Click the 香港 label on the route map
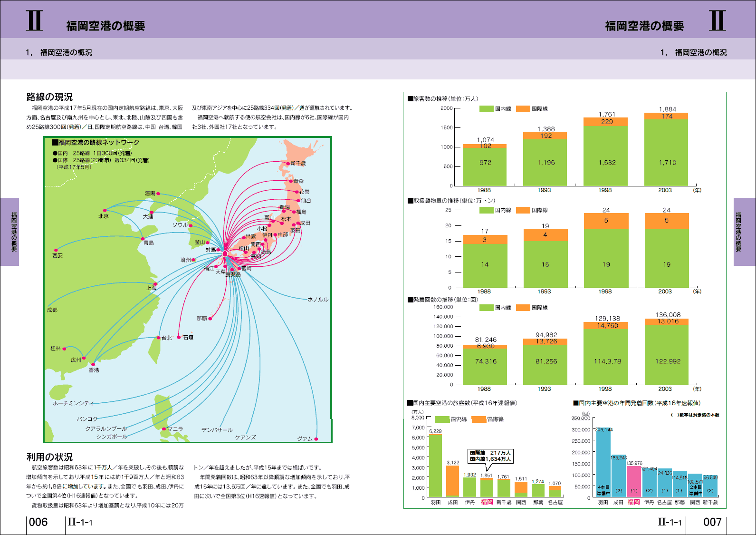The width and height of the screenshot is (756, 535). pos(94,370)
